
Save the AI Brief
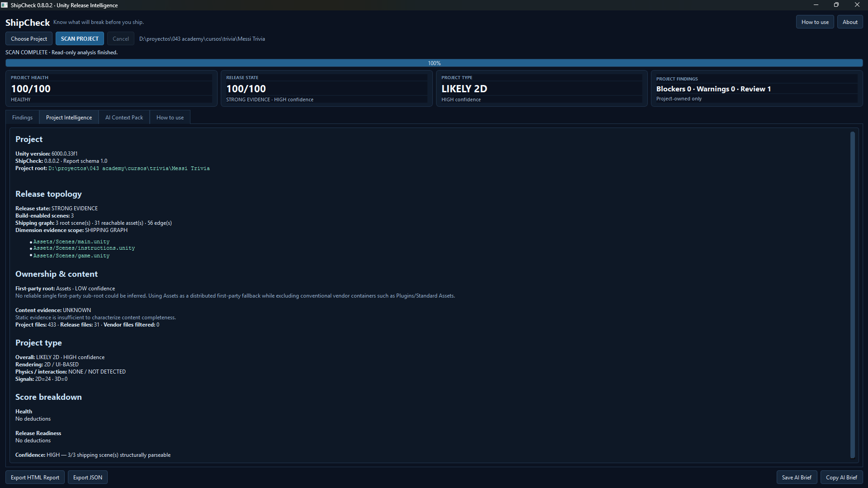click(x=797, y=478)
